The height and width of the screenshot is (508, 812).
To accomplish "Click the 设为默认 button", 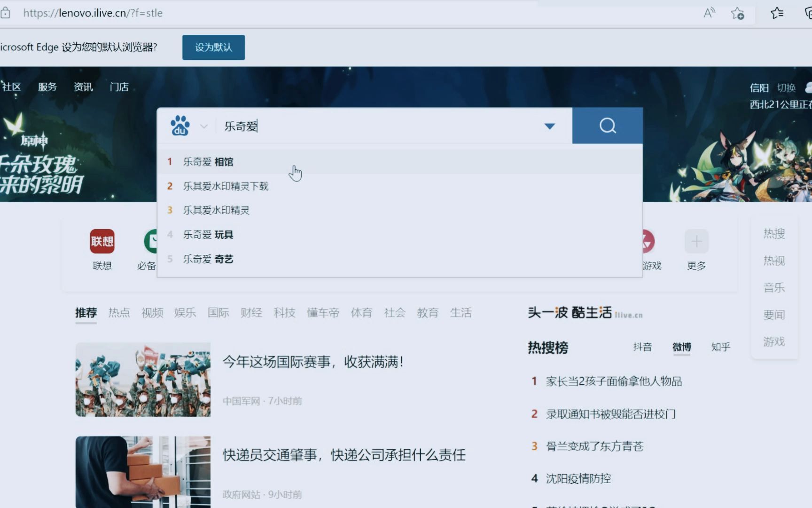I will tap(213, 48).
